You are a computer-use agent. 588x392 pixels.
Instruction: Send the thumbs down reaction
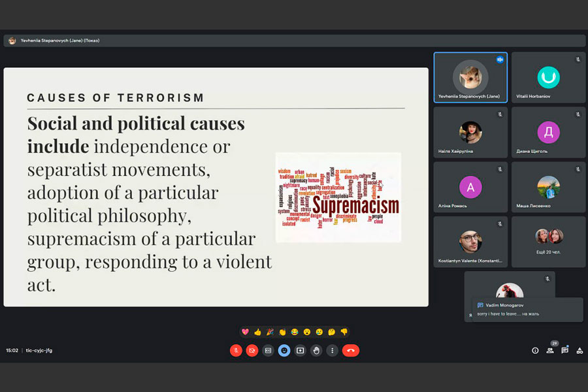coord(344,332)
